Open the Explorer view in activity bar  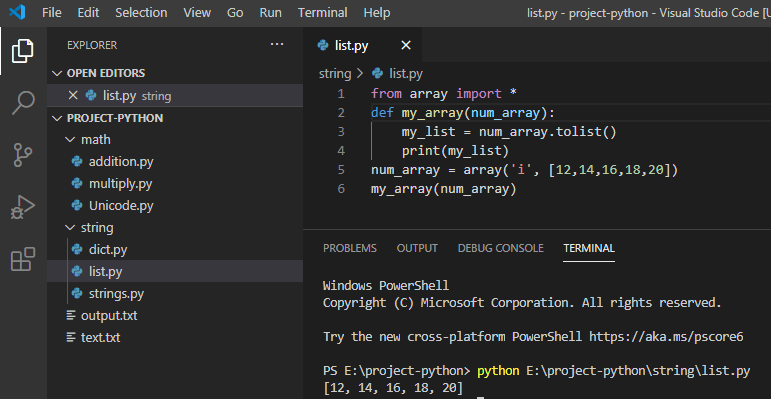point(23,51)
